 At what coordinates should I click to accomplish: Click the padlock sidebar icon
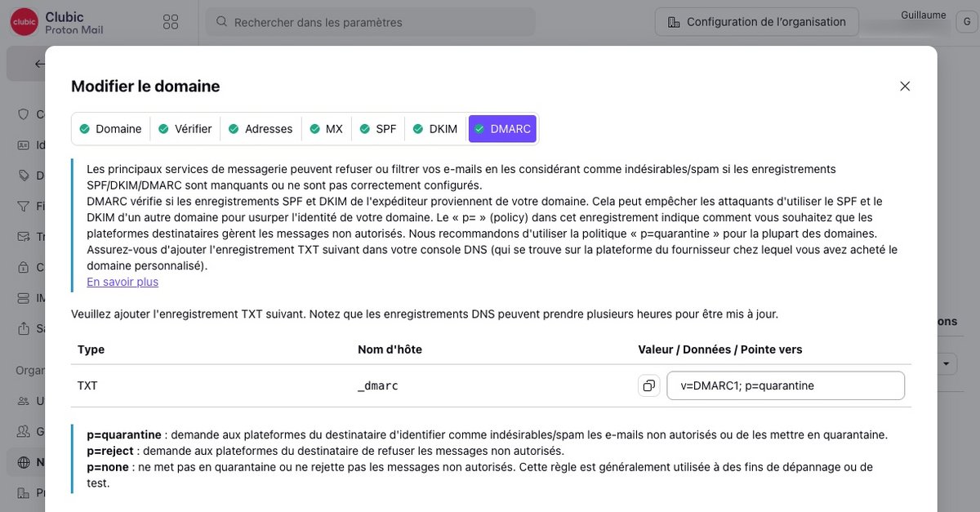point(24,267)
